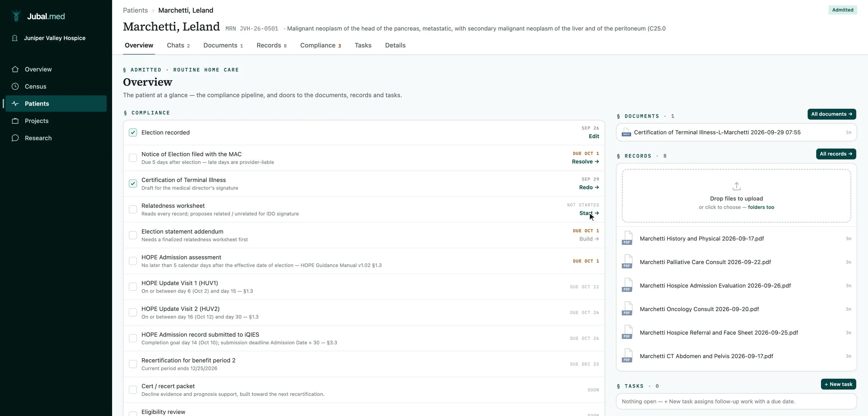Image resolution: width=868 pixels, height=416 pixels.
Task: Click the Jubal.med caduceus logo icon
Action: pyautogui.click(x=16, y=16)
